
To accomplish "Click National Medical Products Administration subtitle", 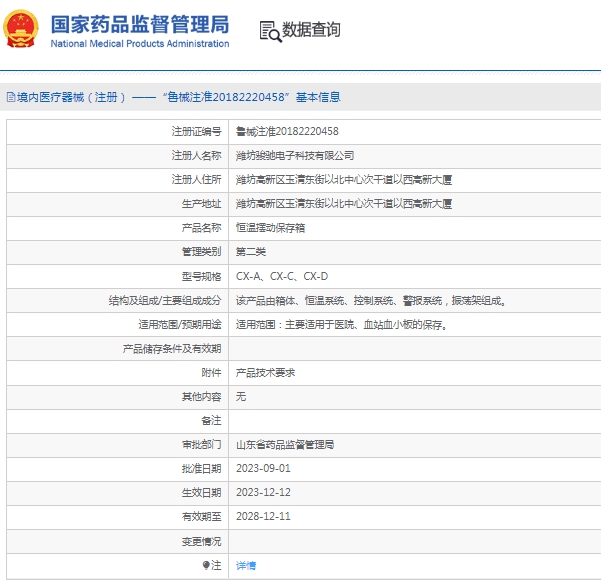I will [x=140, y=44].
